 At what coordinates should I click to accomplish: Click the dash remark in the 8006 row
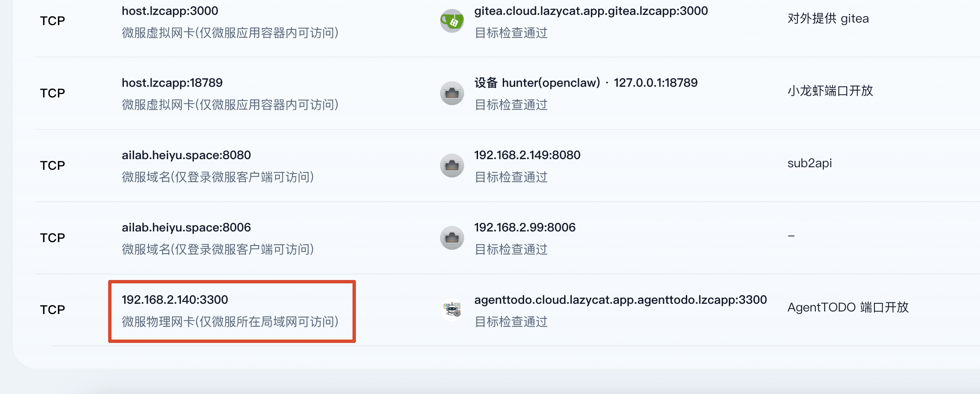(791, 236)
